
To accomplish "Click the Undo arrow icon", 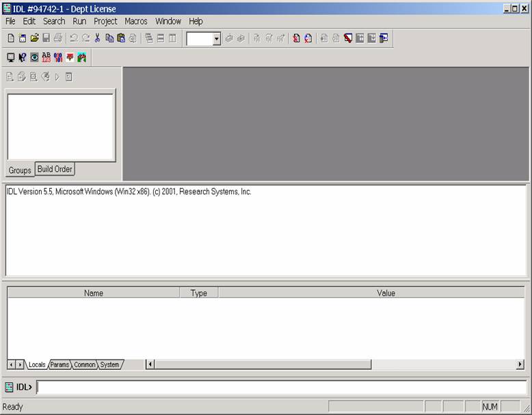I will 74,38.
